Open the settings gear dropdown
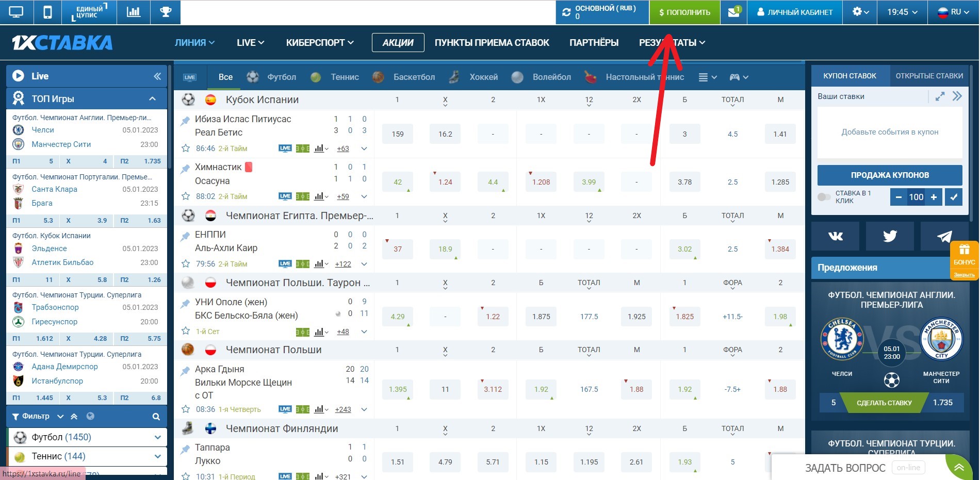Image resolution: width=980 pixels, height=480 pixels. (x=860, y=12)
